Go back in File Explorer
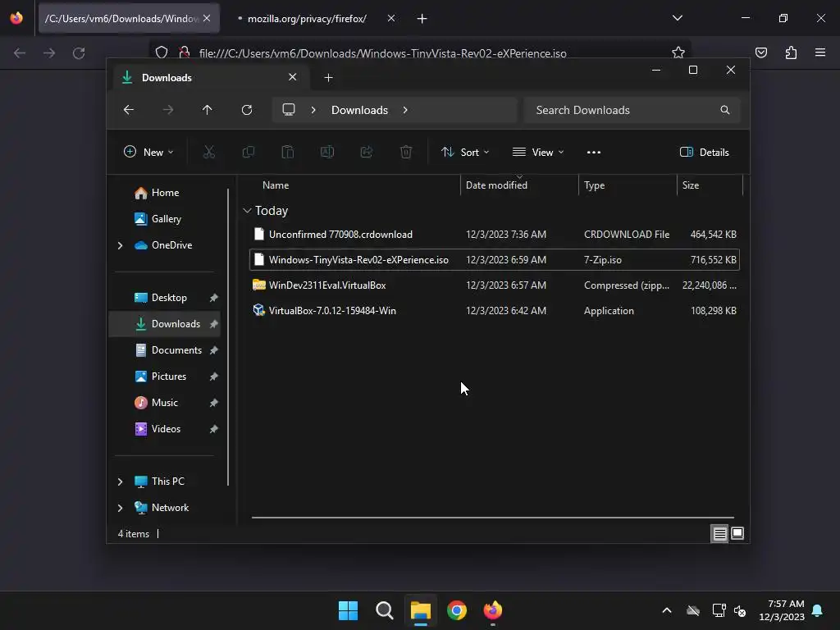 tap(129, 110)
